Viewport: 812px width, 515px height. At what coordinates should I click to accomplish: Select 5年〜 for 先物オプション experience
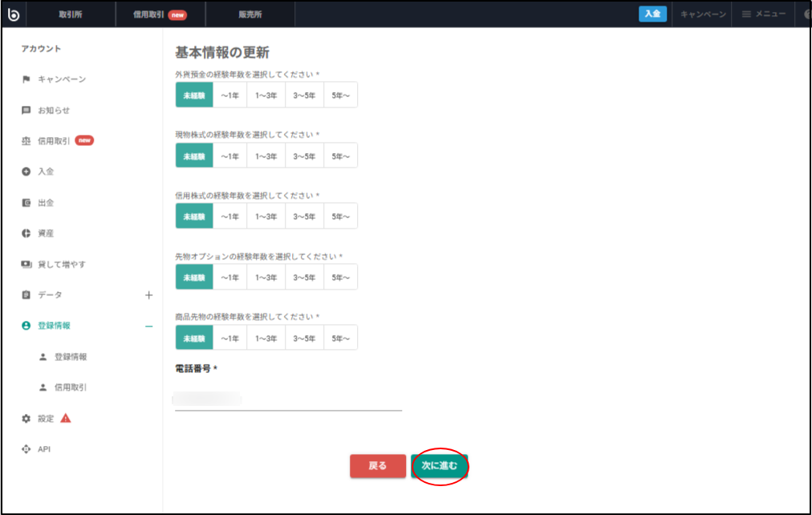341,278
